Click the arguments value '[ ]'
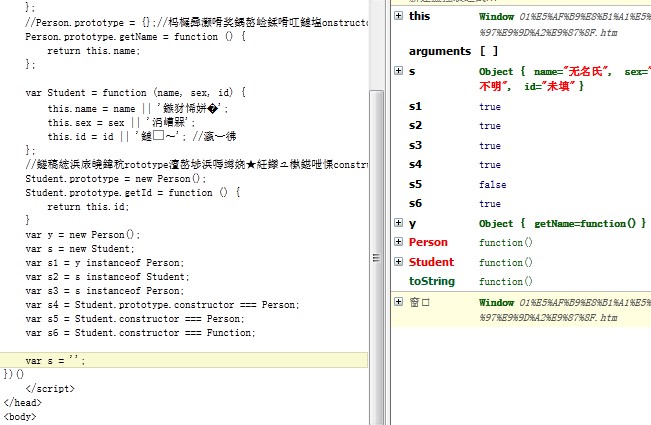This screenshot has height=425, width=651. [489, 51]
